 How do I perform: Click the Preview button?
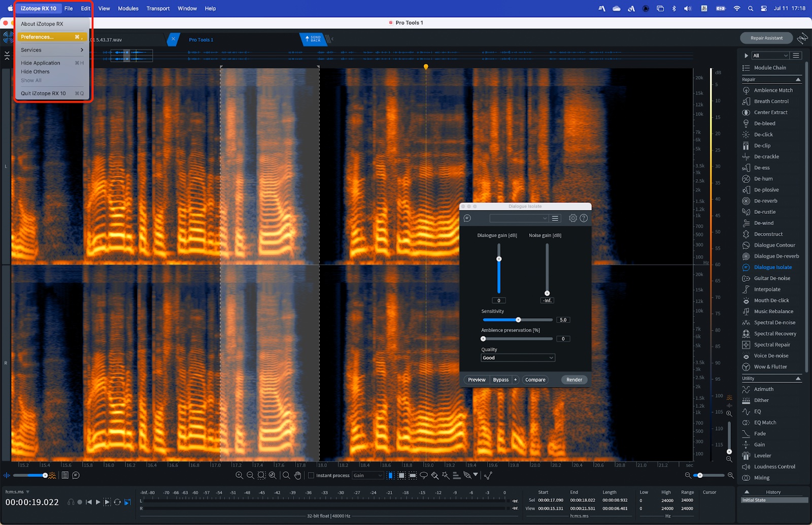point(477,380)
